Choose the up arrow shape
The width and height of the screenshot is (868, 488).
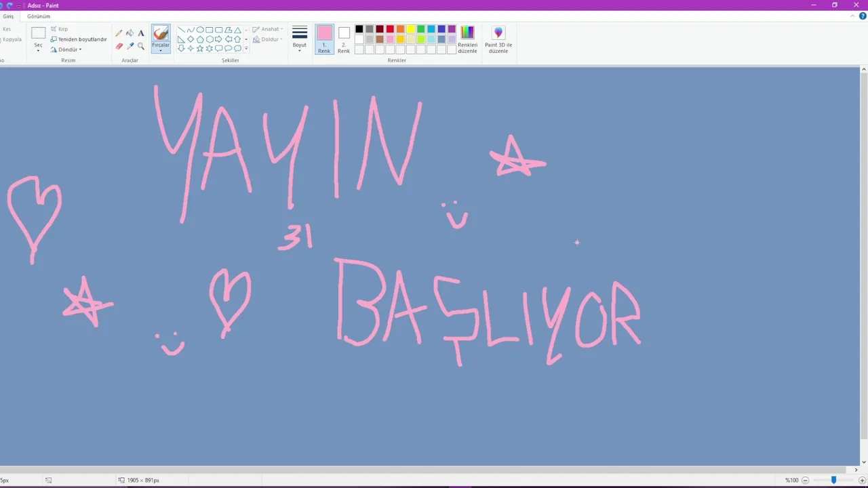(237, 39)
